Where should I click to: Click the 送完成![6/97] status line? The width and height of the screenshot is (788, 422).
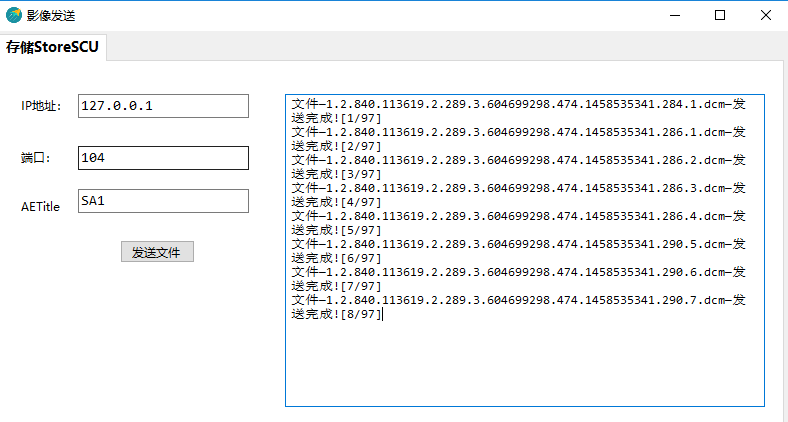[337, 258]
